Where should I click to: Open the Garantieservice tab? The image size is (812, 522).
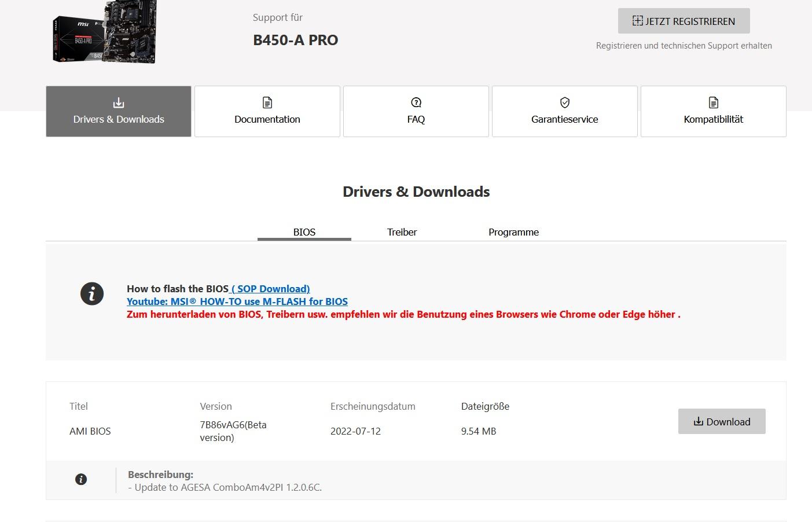[565, 111]
